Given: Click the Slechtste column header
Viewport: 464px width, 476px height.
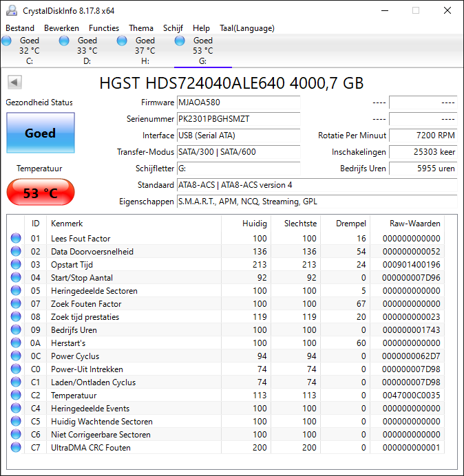Looking at the screenshot, I should 295,224.
